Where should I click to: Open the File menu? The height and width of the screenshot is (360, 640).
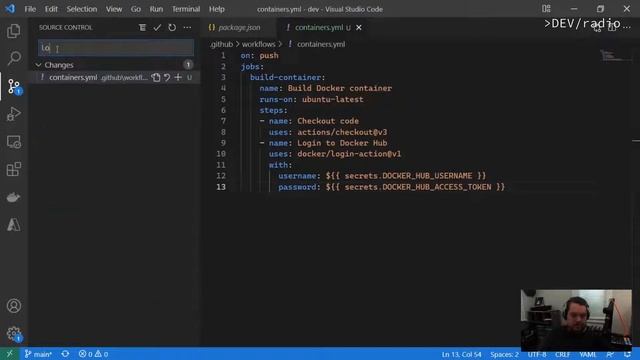[30, 9]
